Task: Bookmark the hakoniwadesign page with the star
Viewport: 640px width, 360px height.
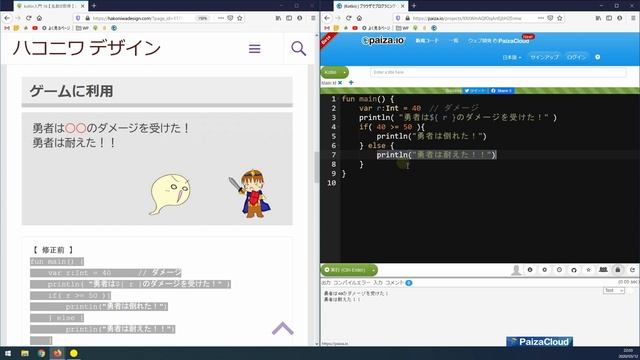Action: 240,18
